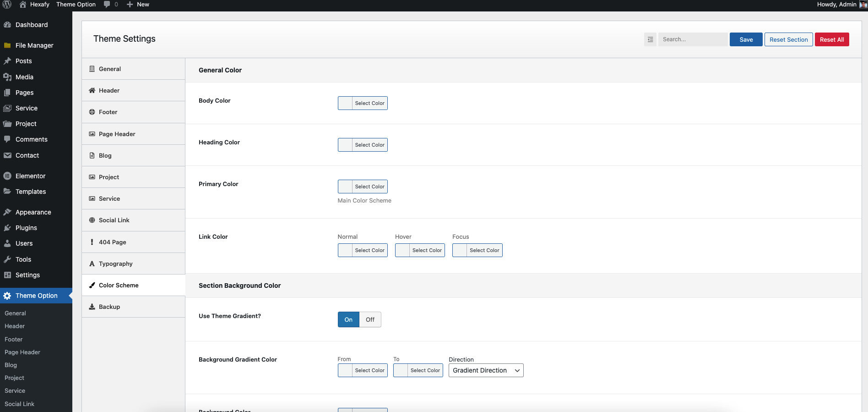Click the Reset Section button
Image resolution: width=868 pixels, height=412 pixels.
788,39
